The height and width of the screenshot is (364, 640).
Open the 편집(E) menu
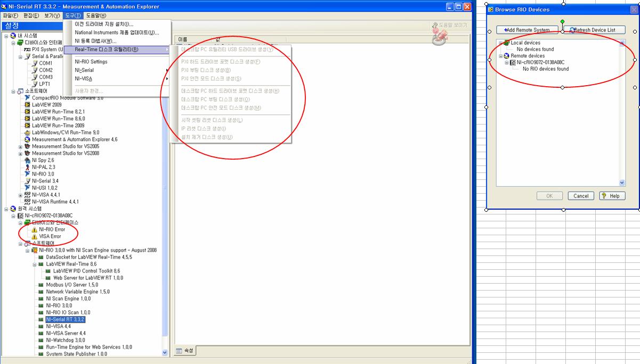click(x=31, y=15)
